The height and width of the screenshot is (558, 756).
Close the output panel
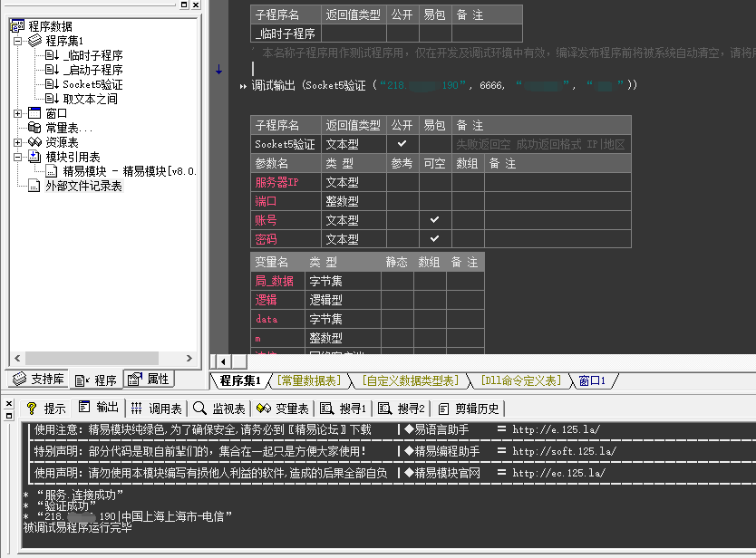[9, 403]
